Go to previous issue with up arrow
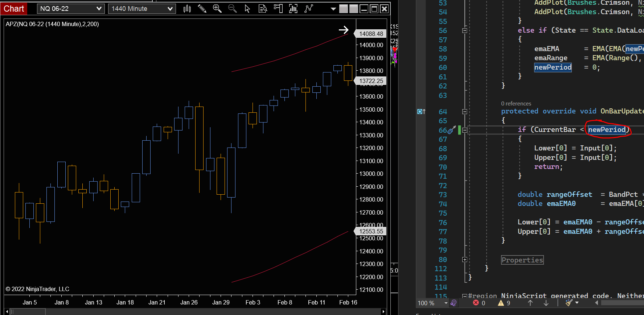Image resolution: width=644 pixels, height=315 pixels. pos(530,303)
